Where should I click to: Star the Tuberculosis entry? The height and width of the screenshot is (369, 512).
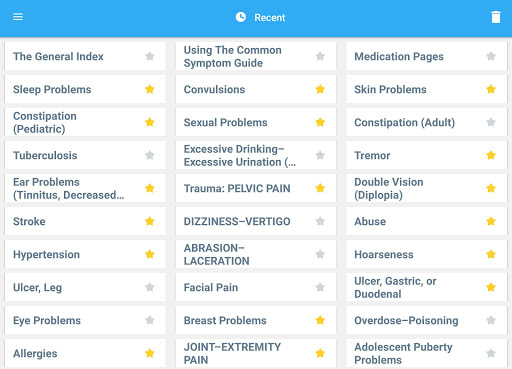[150, 155]
